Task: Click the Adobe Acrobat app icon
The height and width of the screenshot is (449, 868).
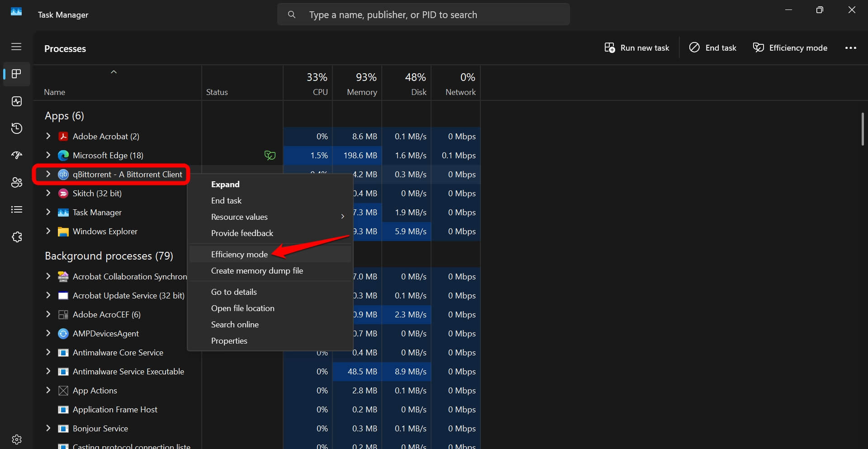Action: coord(63,136)
